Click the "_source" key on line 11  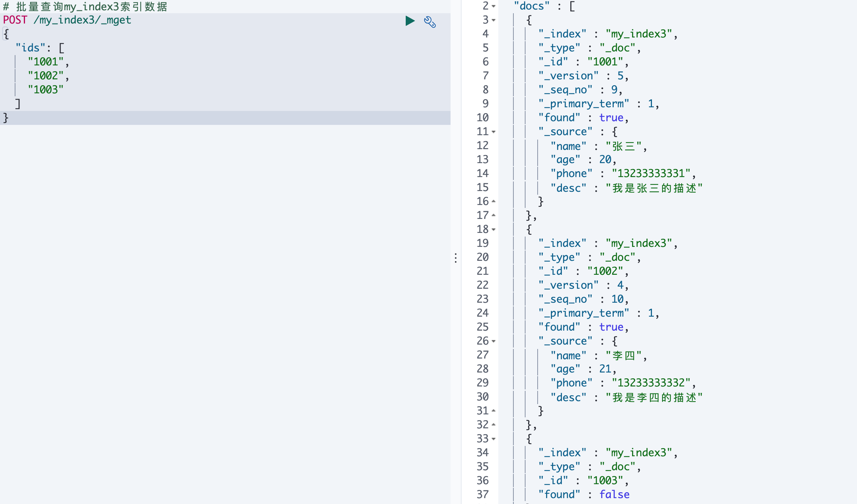click(566, 132)
